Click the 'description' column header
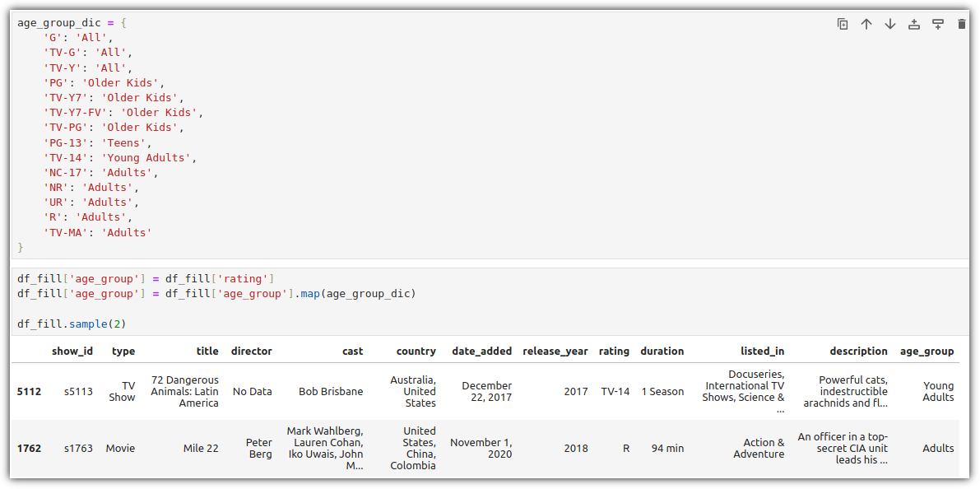 (x=859, y=352)
